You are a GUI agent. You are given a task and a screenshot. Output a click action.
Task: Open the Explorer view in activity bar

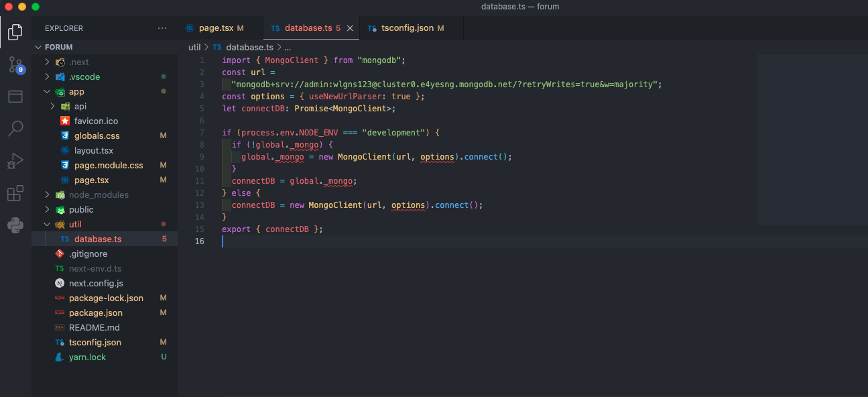coord(15,32)
